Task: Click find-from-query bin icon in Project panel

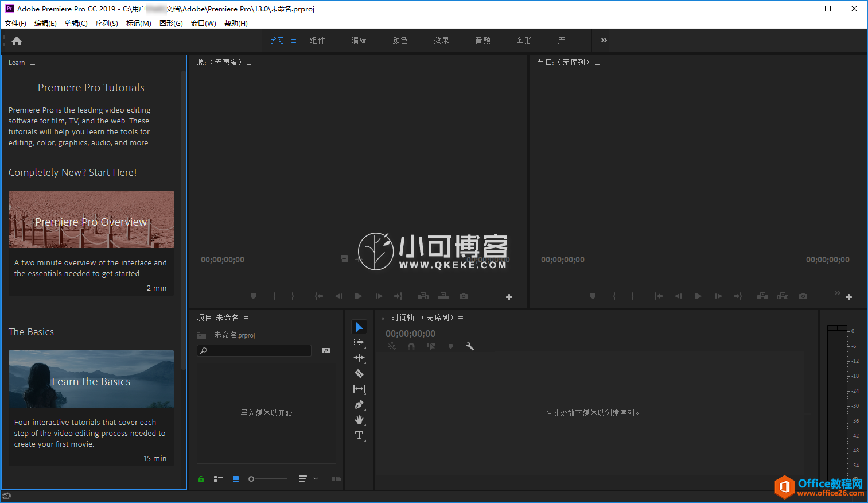Action: [326, 350]
